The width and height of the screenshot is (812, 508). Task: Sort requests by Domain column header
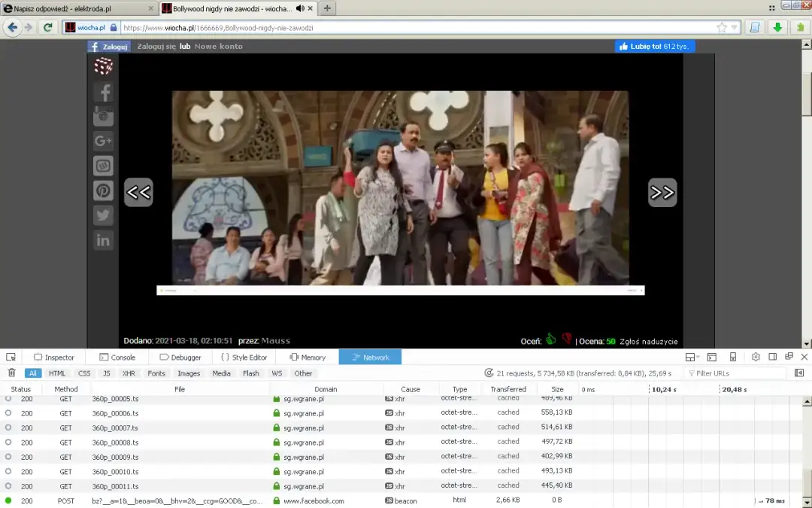(x=326, y=389)
